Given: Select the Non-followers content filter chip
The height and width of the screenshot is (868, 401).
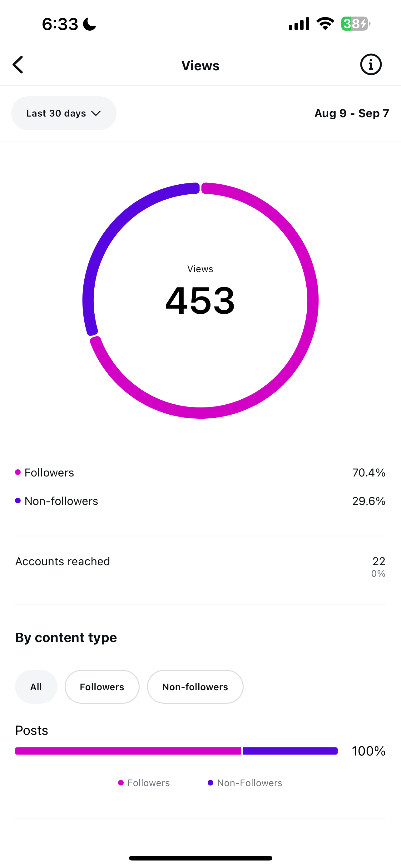Looking at the screenshot, I should coord(195,687).
